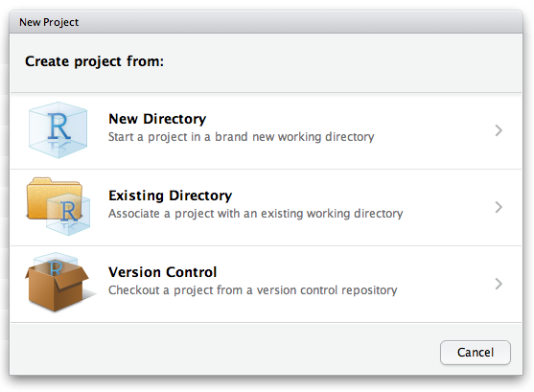Click the Existing Directory folder icon

click(58, 206)
